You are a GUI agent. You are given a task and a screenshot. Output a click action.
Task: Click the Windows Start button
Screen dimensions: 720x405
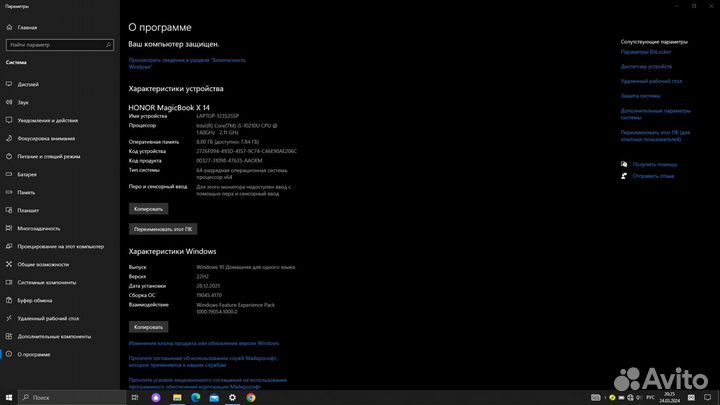tap(9, 397)
